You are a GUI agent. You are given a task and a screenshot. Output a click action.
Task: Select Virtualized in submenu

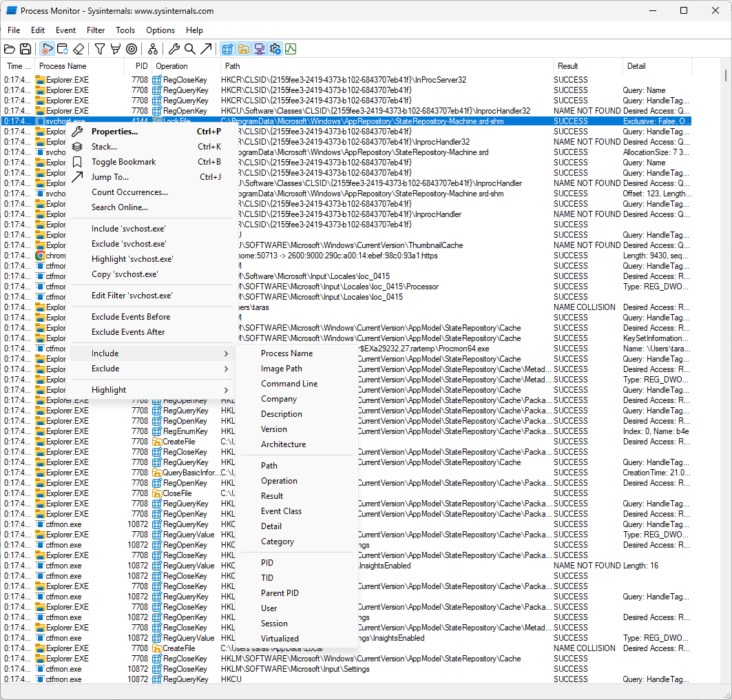(x=296, y=639)
